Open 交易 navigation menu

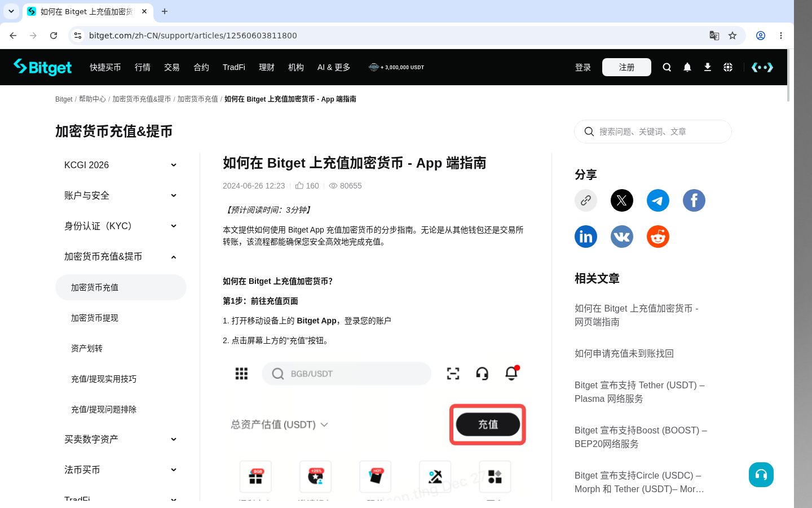point(172,67)
